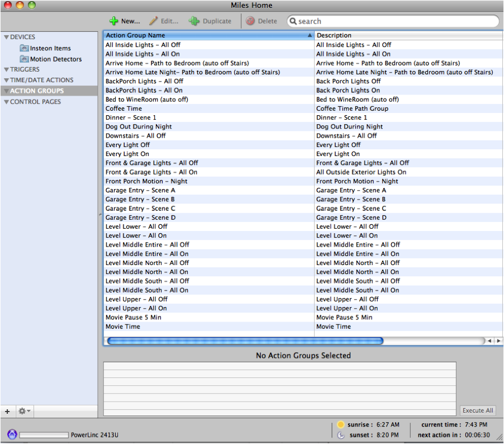Click the Motion Detectors folder icon
The image size is (504, 444).
tap(24, 59)
